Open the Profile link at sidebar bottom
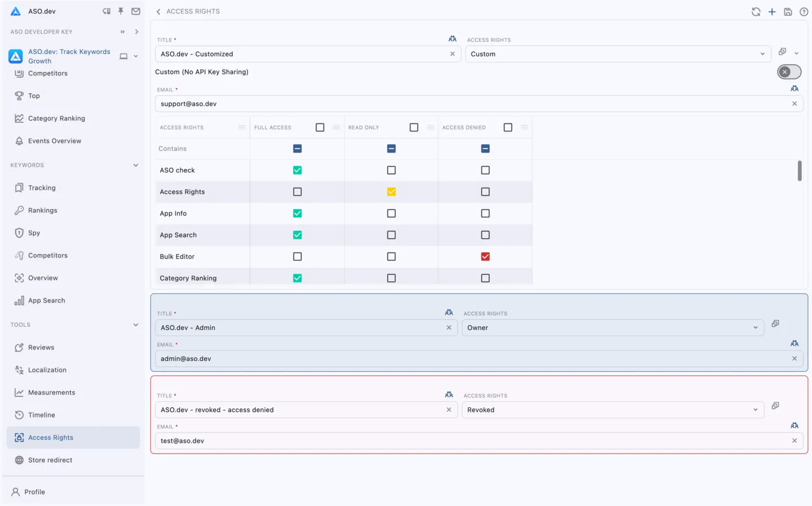Image resolution: width=812 pixels, height=506 pixels. coord(34,492)
